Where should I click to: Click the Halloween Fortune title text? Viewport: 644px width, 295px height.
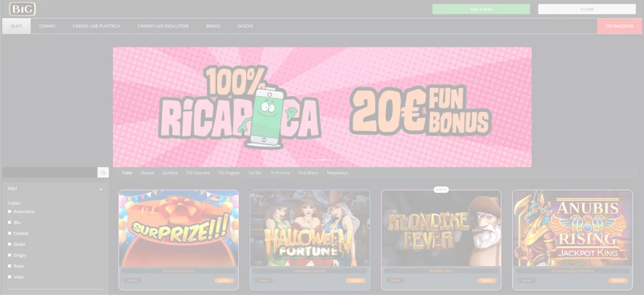click(x=310, y=271)
